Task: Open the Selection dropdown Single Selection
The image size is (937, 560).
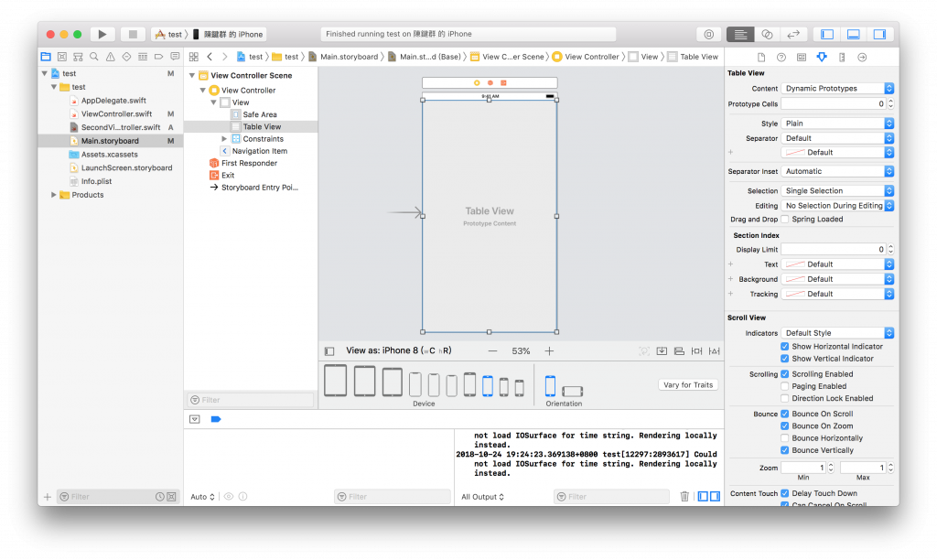Action: (837, 190)
